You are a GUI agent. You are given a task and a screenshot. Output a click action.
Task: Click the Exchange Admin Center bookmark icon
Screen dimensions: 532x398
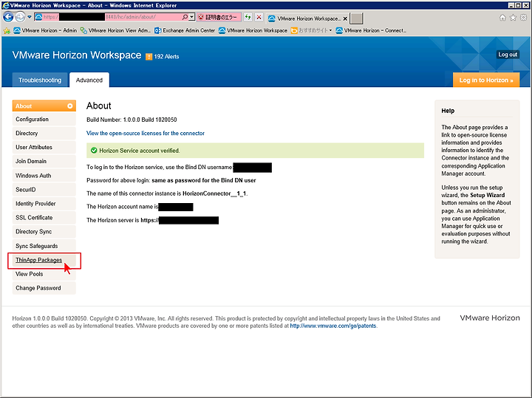158,30
